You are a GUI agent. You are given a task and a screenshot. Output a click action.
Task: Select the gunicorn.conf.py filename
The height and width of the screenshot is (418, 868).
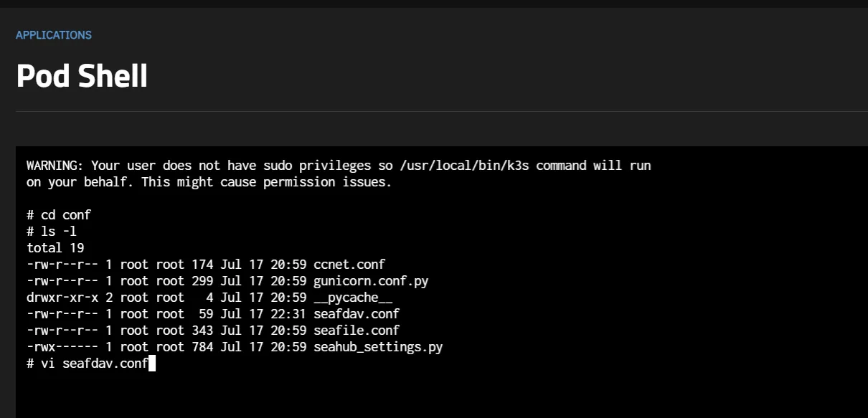[371, 281]
